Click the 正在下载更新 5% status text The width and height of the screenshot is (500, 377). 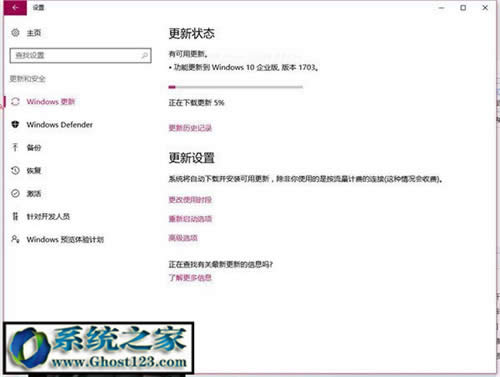tap(196, 103)
